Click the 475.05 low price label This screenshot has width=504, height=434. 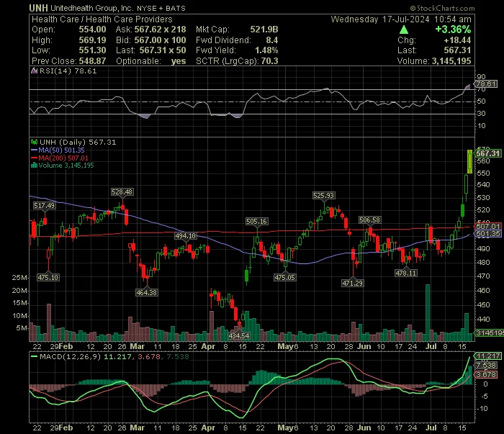tap(285, 277)
